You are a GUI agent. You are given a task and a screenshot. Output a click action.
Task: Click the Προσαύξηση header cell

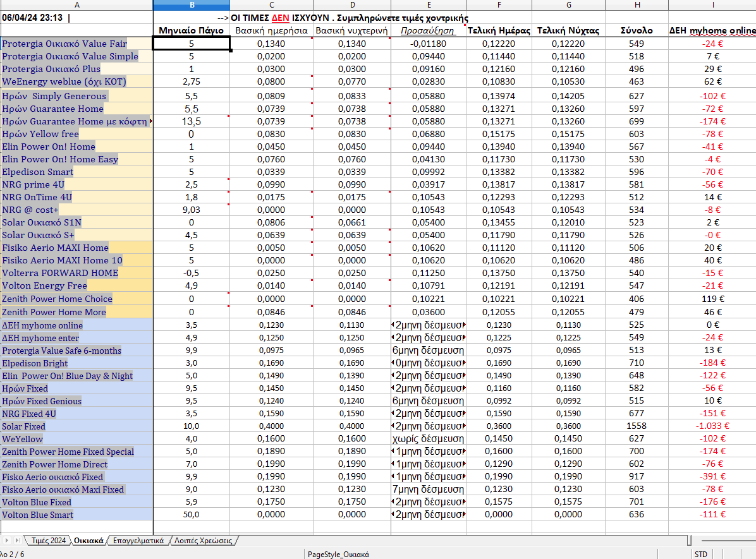[x=429, y=30]
